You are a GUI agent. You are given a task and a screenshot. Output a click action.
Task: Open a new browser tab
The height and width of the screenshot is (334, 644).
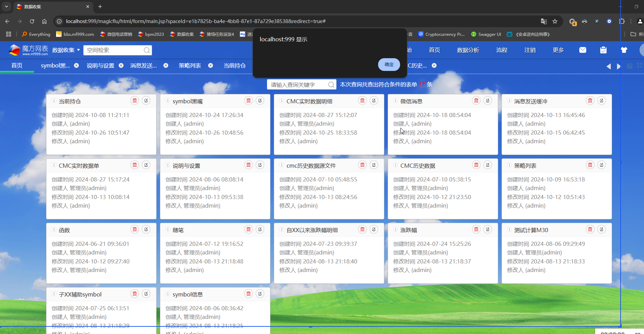pyautogui.click(x=100, y=7)
